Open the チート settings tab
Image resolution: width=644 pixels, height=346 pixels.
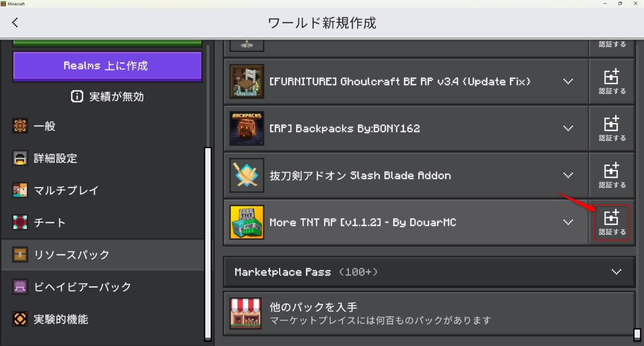[103, 222]
